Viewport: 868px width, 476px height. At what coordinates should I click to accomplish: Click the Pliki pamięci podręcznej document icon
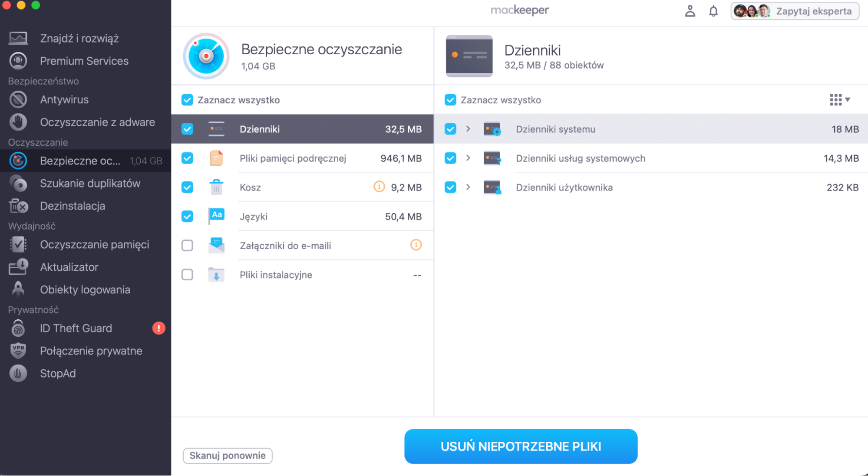coord(216,158)
